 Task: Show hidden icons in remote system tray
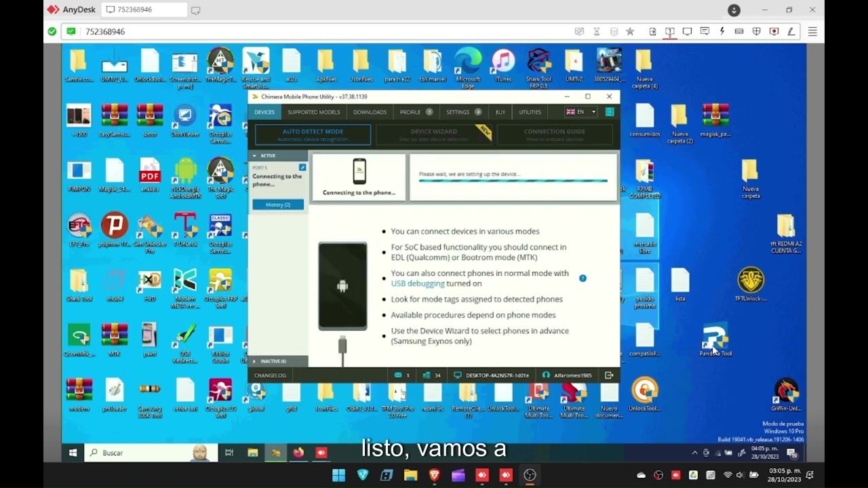pos(694,453)
